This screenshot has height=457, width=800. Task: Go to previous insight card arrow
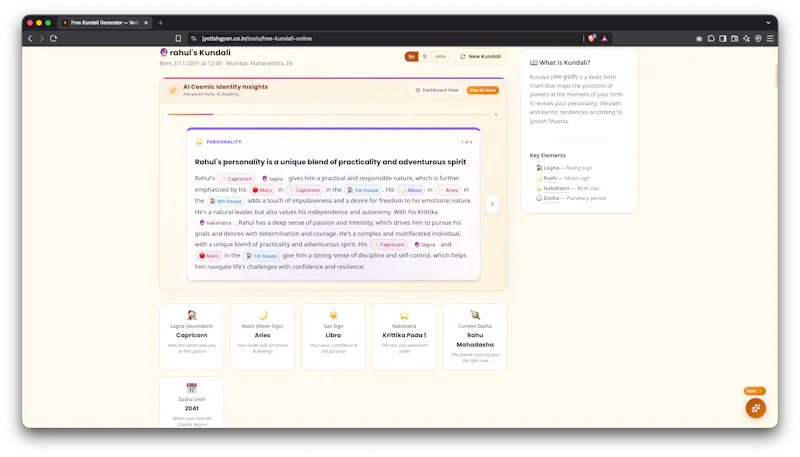click(x=174, y=204)
